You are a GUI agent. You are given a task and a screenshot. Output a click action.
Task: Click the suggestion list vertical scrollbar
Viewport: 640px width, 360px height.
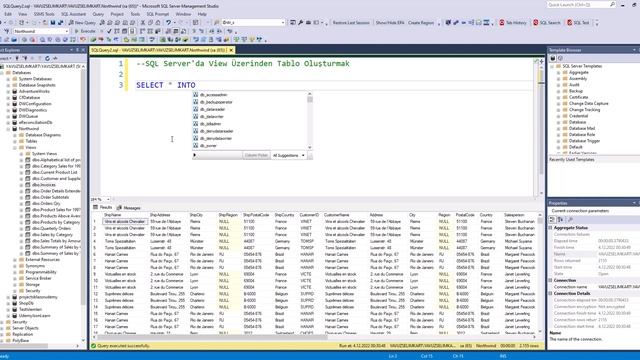[x=310, y=120]
